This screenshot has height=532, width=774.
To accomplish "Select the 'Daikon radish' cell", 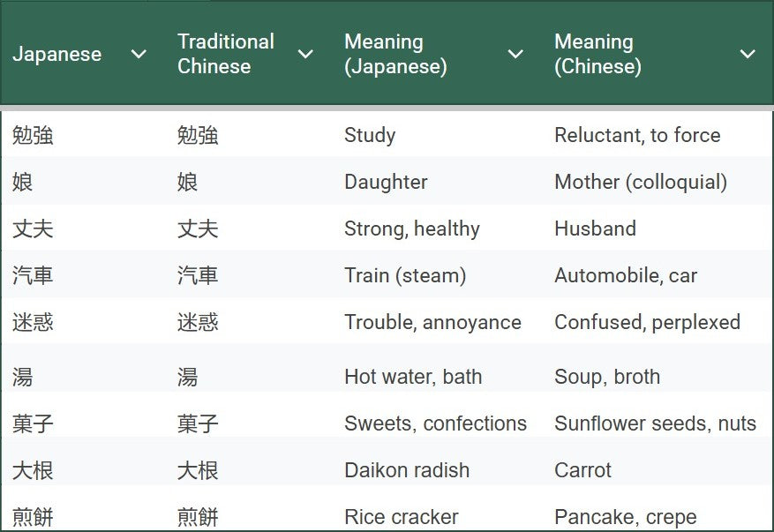I will 407,470.
